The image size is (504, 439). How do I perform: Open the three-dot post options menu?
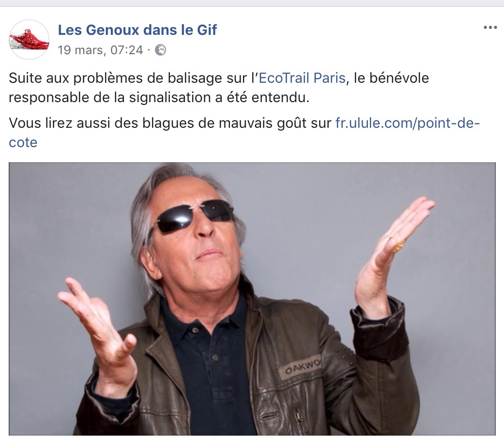tap(490, 28)
